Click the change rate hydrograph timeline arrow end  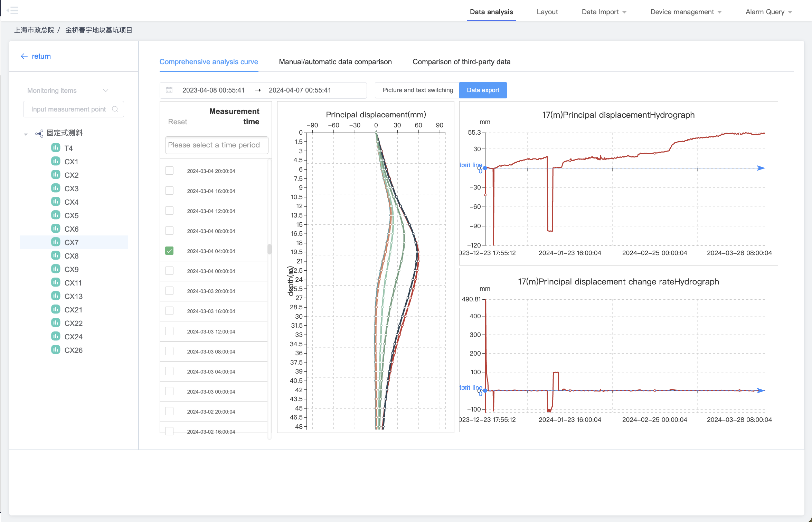[761, 390]
